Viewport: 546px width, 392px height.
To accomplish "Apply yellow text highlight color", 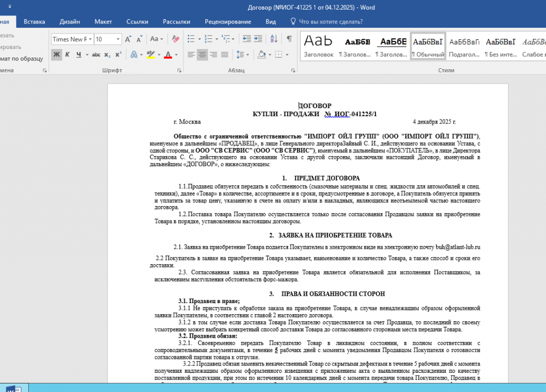I will pos(150,55).
